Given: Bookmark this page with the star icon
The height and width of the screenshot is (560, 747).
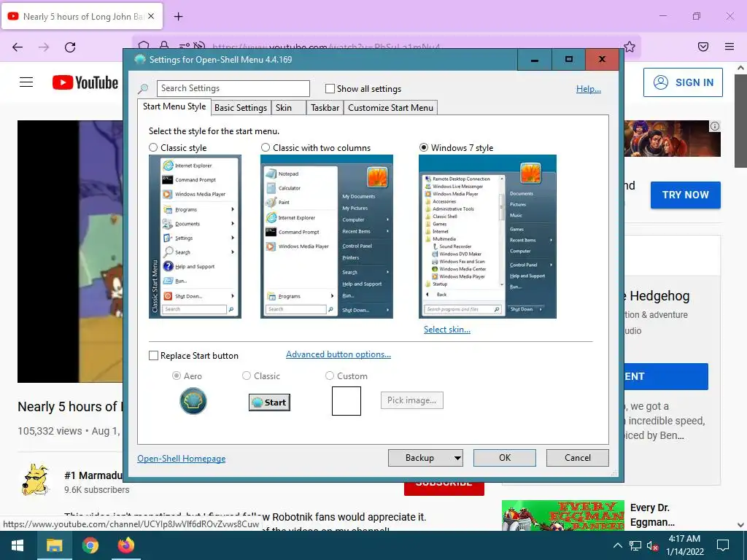Looking at the screenshot, I should click(x=630, y=47).
